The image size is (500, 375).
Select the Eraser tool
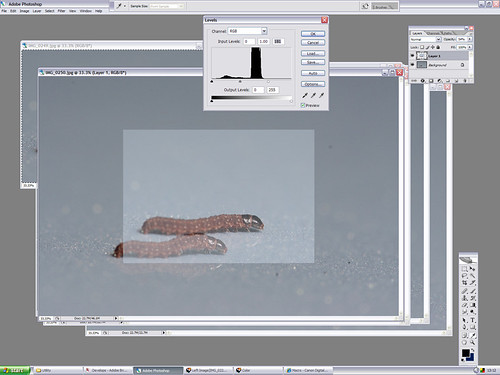coord(464,305)
